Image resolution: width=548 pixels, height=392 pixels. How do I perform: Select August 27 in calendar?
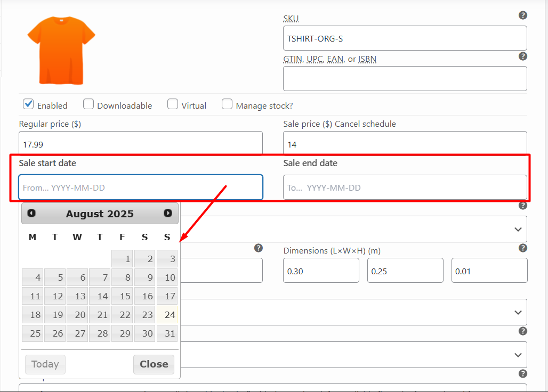coord(77,333)
